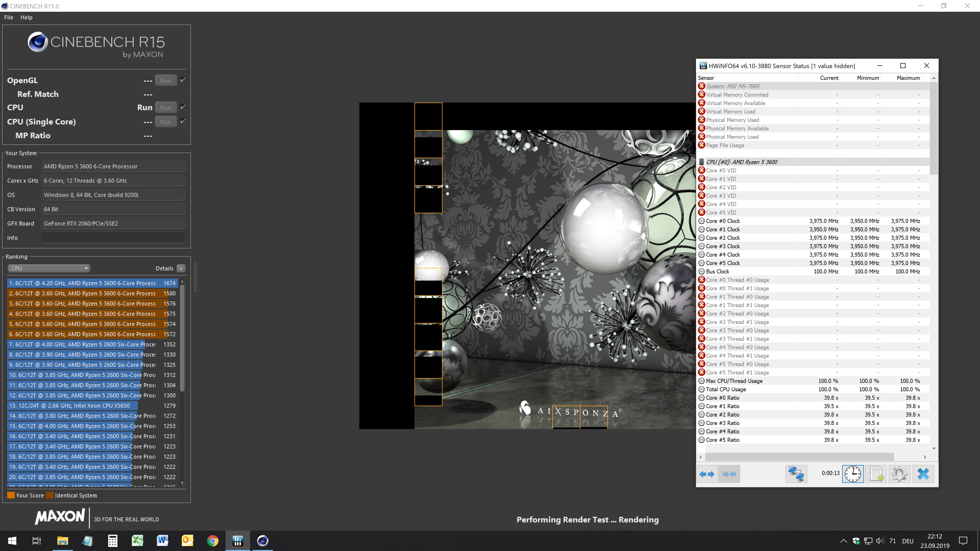
Task: Toggle the CPU (Single Core) checkmark
Action: pyautogui.click(x=183, y=121)
